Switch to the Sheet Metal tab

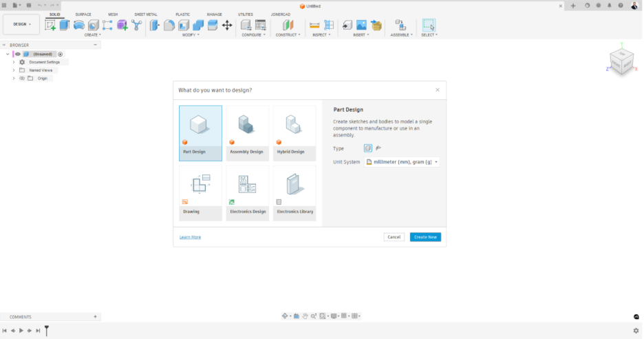(x=146, y=14)
